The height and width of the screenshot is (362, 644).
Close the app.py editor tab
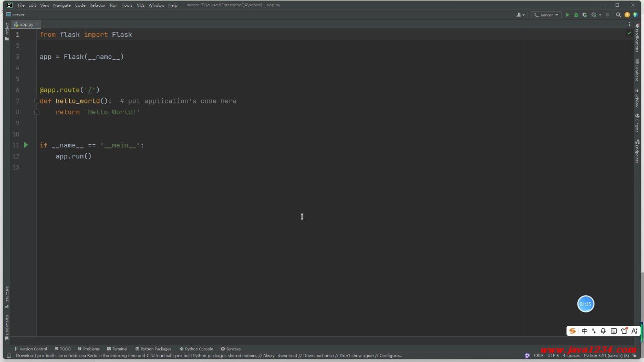pos(36,24)
